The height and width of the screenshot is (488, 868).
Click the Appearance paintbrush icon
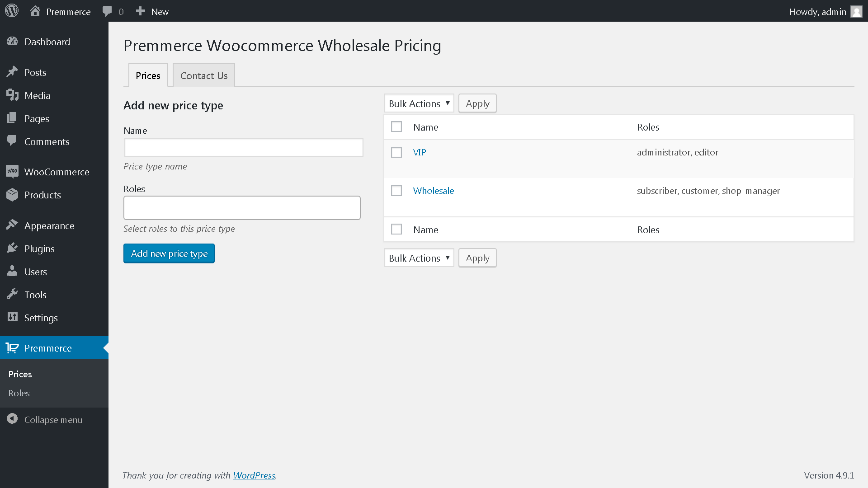click(x=12, y=225)
